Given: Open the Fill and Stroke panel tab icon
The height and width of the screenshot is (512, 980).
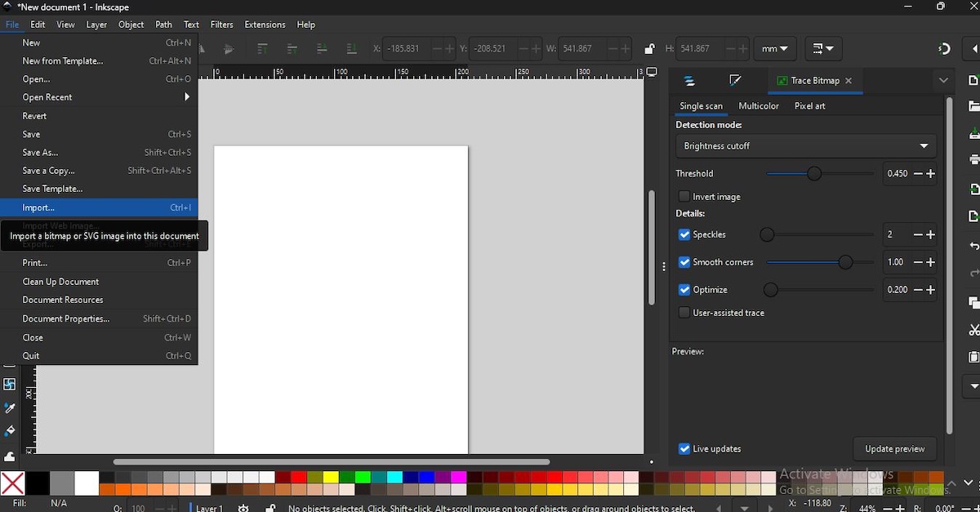Looking at the screenshot, I should [735, 81].
